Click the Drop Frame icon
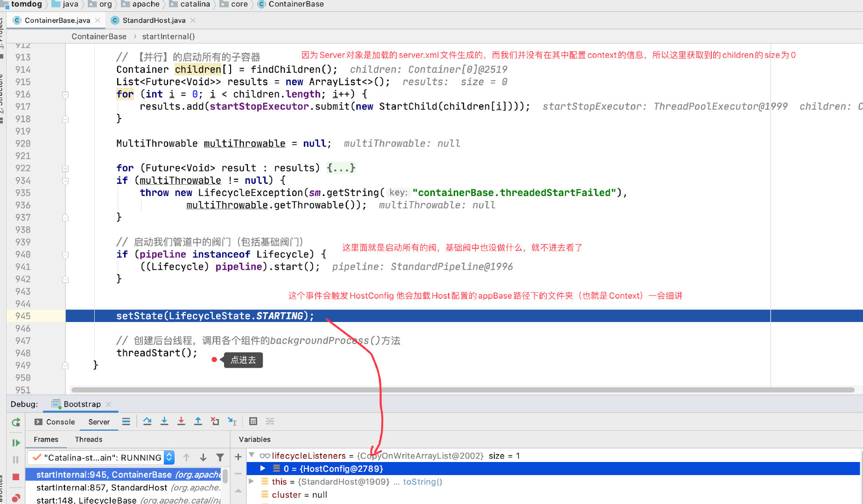Screen dimensions: 863x504 click(215, 421)
